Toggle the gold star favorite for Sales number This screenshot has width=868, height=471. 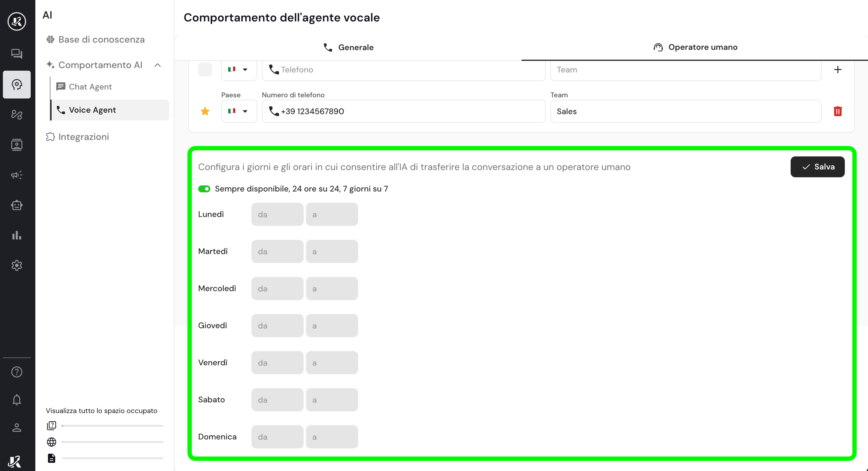pos(205,111)
